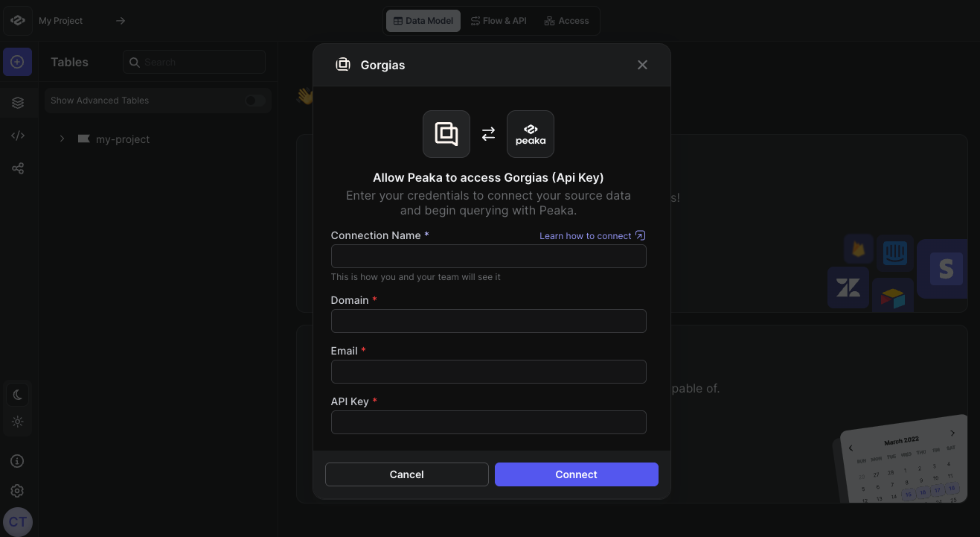980x537 pixels.
Task: Click 'This is how you and your team will see it' hint
Action: click(x=416, y=277)
